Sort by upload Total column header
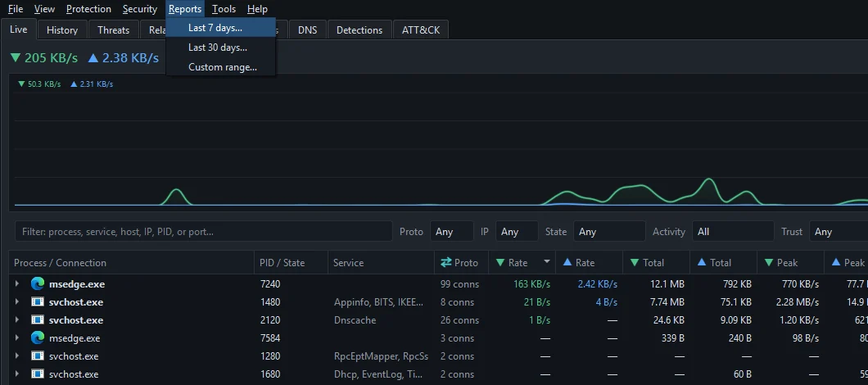 (x=723, y=263)
